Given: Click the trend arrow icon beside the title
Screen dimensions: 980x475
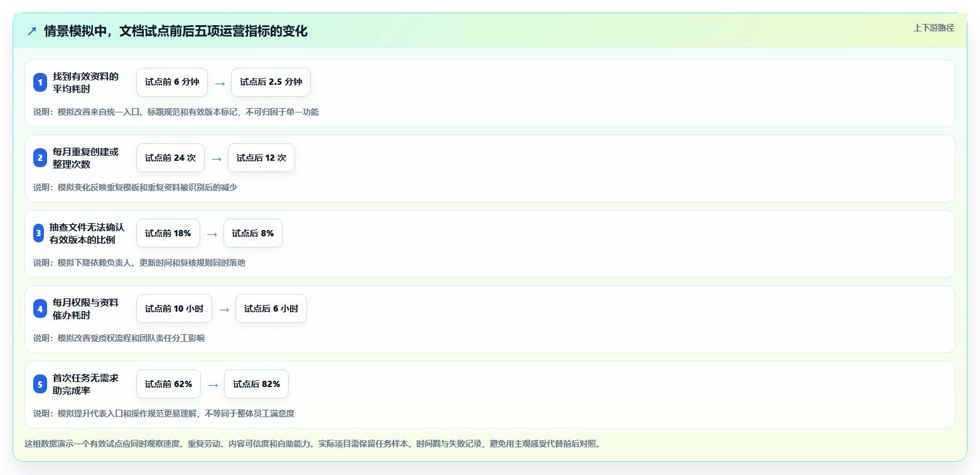Looking at the screenshot, I should (x=32, y=31).
